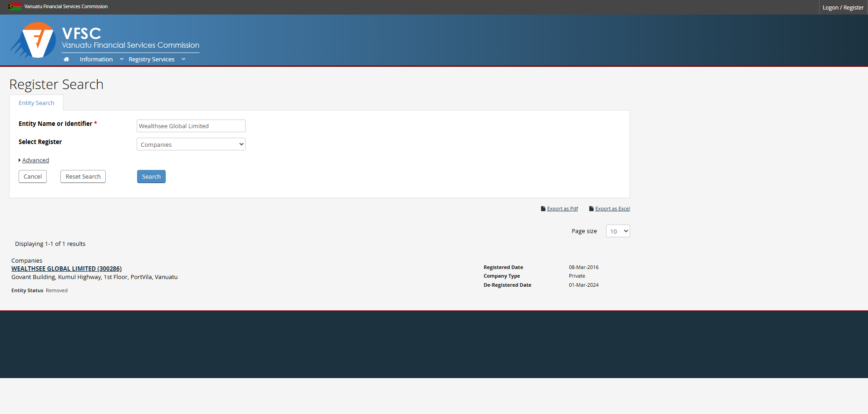868x414 pixels.
Task: Open the Page size dropdown
Action: (618, 231)
